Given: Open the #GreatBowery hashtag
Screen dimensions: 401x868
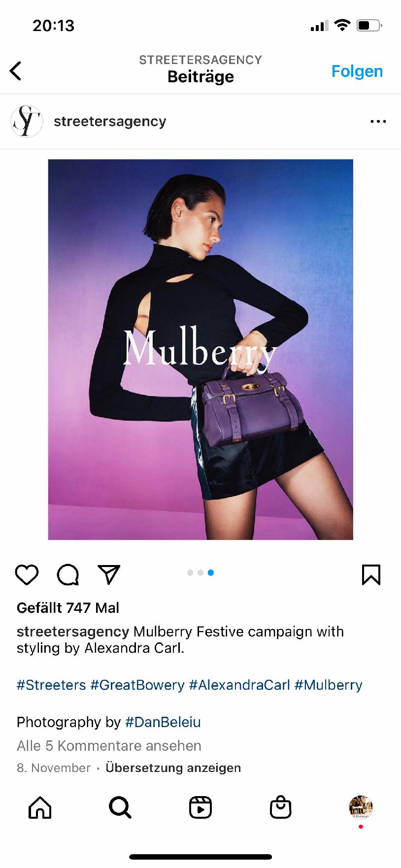Looking at the screenshot, I should pyautogui.click(x=137, y=685).
